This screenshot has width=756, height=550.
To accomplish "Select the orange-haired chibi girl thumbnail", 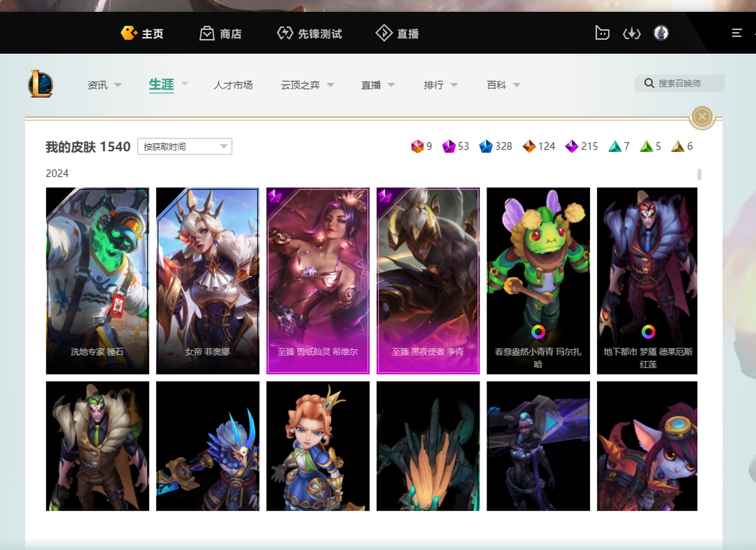I will 318,446.
